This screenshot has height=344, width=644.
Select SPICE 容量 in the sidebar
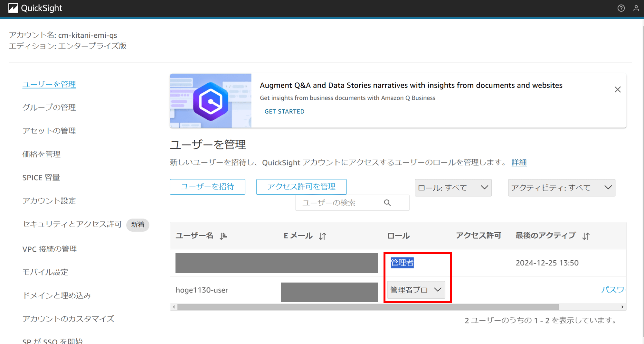[41, 178]
